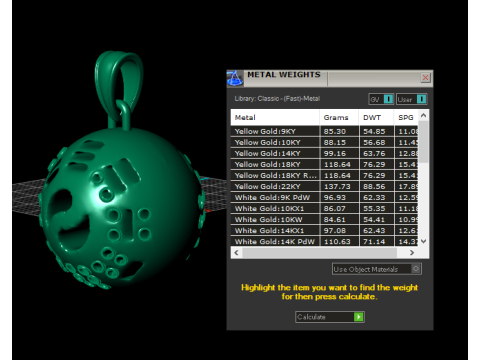Click the 71.14 DWT cell
The height and width of the screenshot is (360, 480).
pyautogui.click(x=377, y=241)
